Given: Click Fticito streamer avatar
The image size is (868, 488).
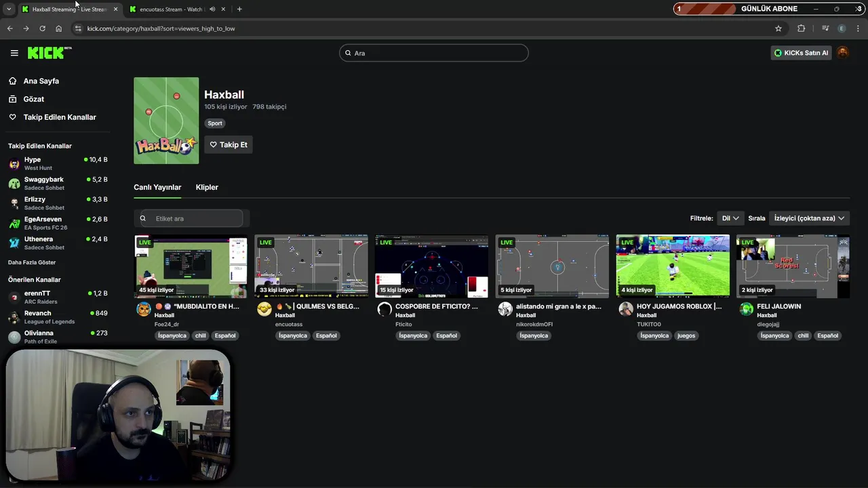Looking at the screenshot, I should point(384,309).
